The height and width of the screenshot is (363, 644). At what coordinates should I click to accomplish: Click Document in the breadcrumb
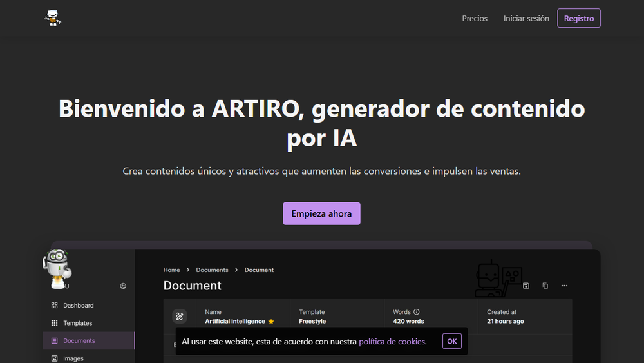[x=259, y=270]
